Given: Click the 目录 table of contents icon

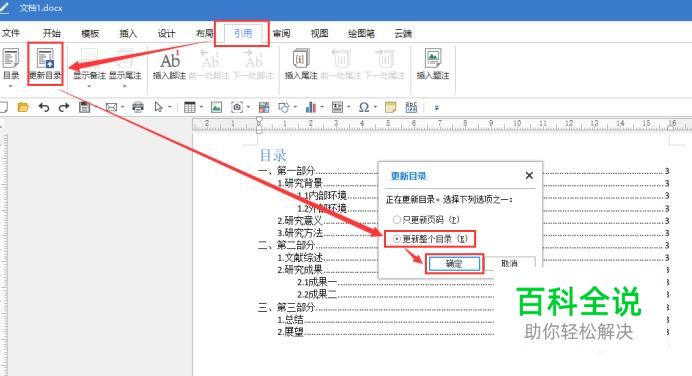Looking at the screenshot, I should 11,59.
